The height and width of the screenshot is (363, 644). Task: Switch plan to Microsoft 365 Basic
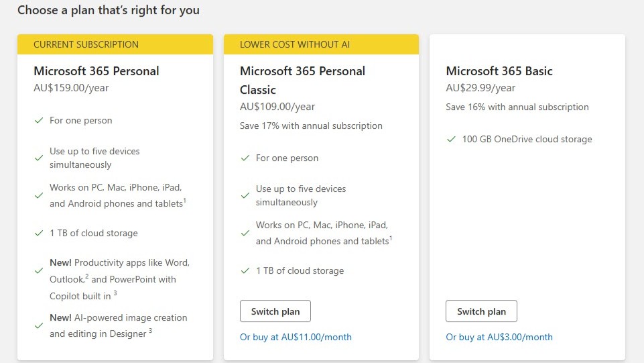[x=481, y=311]
